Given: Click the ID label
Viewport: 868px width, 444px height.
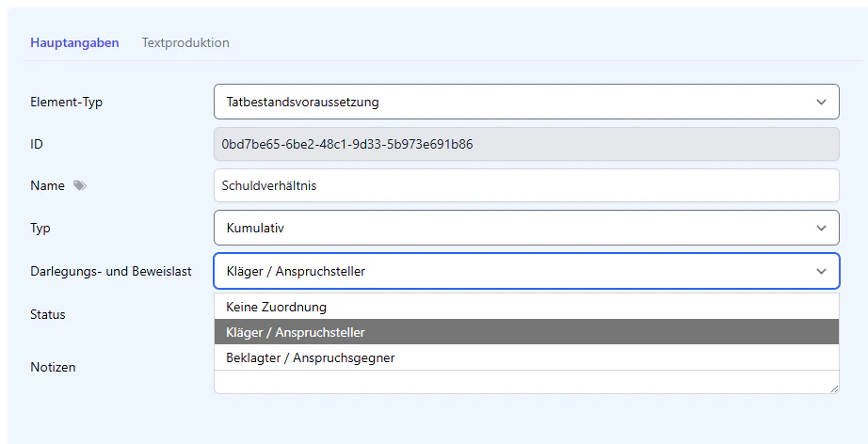Looking at the screenshot, I should pyautogui.click(x=37, y=144).
